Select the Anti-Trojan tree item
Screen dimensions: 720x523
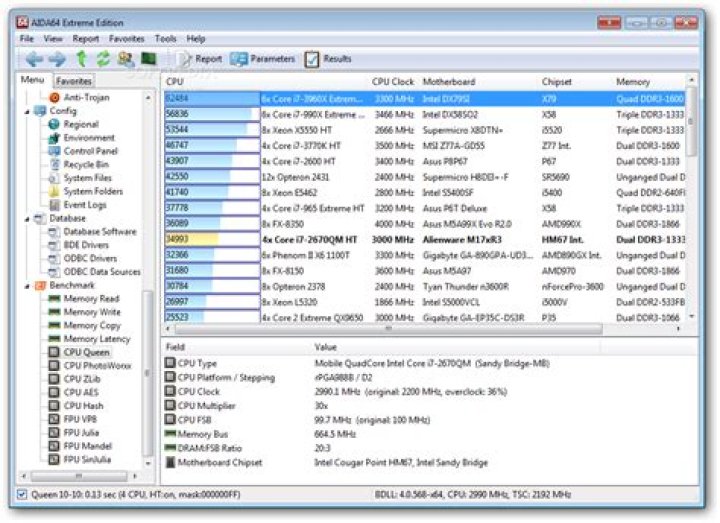[x=86, y=98]
